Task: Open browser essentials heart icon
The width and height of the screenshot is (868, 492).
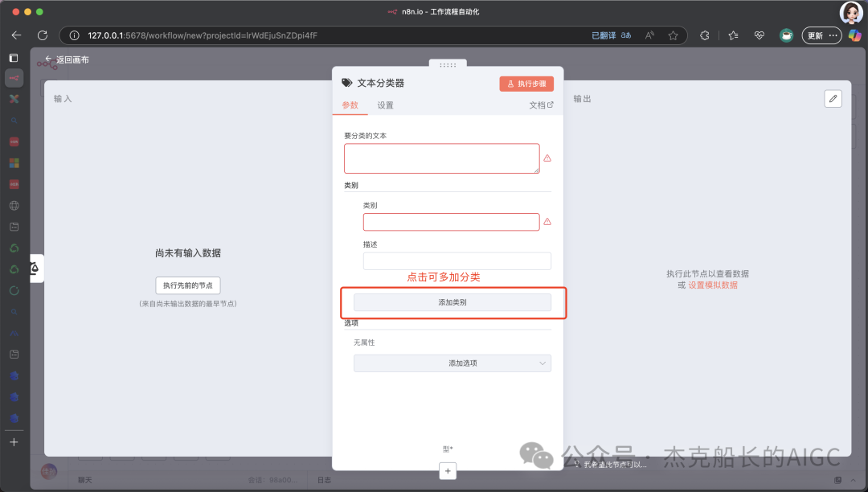Action: click(759, 35)
